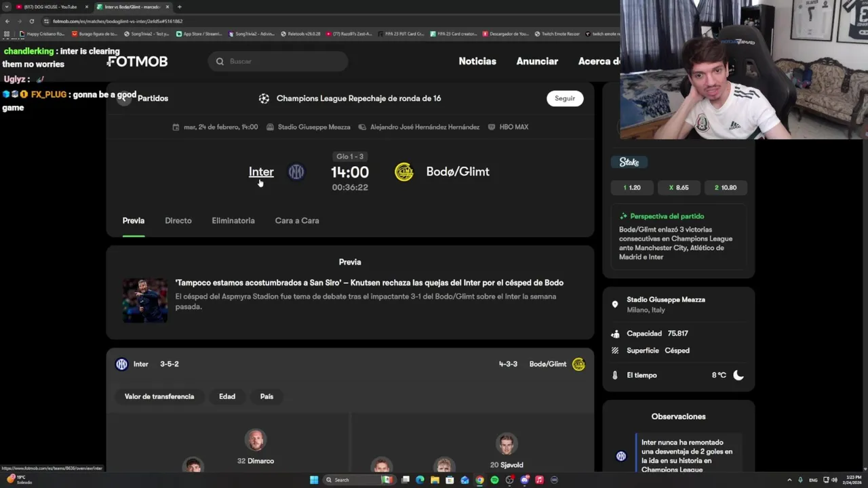Screen dimensions: 868x488
Task: Click the draw odds 8.65
Action: [679, 188]
